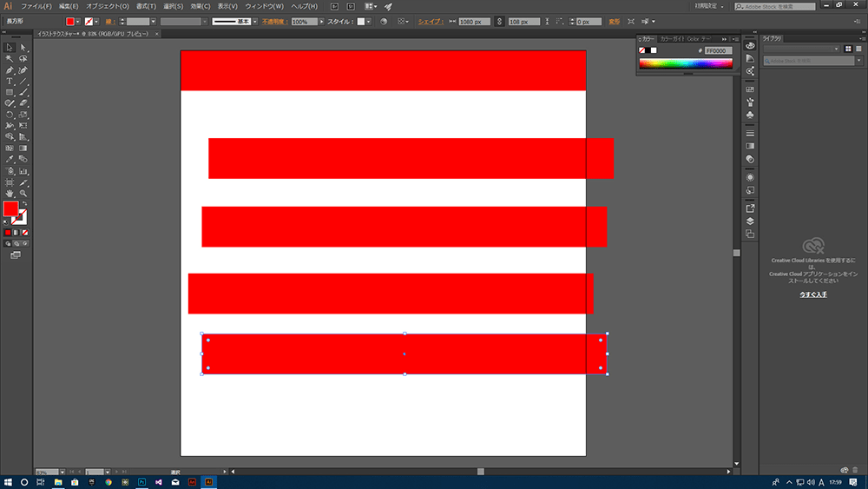The width and height of the screenshot is (868, 489).
Task: Open the opacity 100% flyout arrow
Action: coord(322,22)
